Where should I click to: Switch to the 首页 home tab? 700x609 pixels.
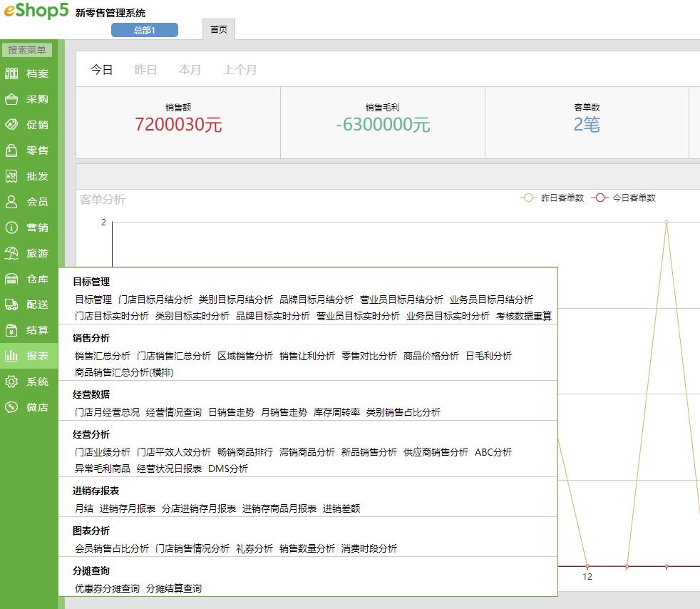tap(219, 29)
